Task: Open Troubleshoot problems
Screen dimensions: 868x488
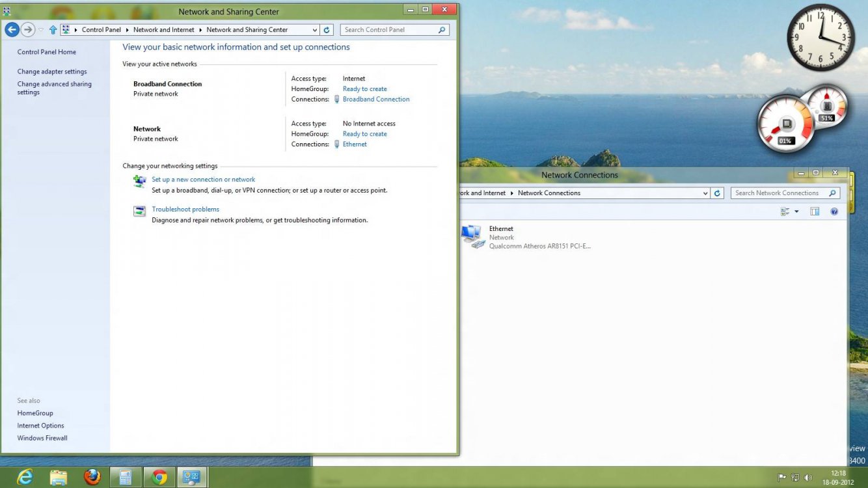Action: tap(185, 210)
